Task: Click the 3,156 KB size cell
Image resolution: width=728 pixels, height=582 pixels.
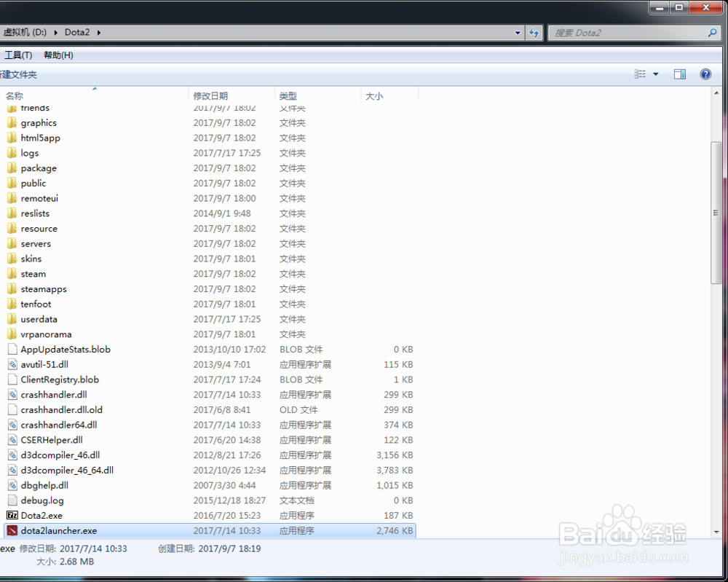Action: point(395,455)
